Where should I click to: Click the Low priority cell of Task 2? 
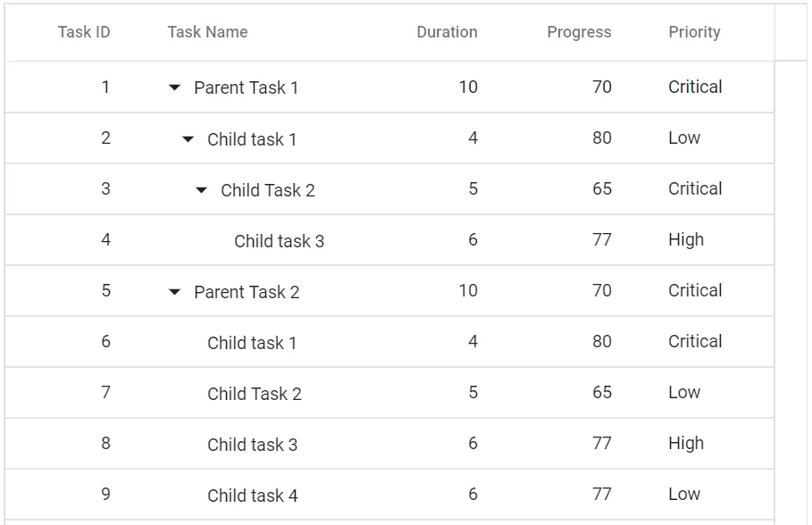(684, 138)
